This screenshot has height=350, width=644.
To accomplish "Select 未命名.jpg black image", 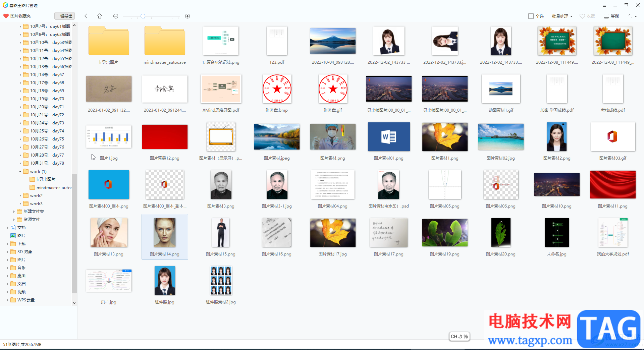I will (x=557, y=233).
